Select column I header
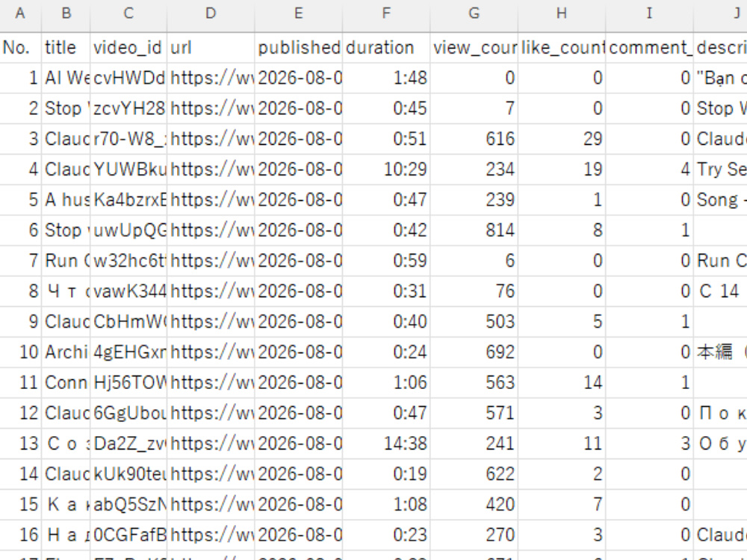This screenshot has width=747, height=560. [x=649, y=13]
